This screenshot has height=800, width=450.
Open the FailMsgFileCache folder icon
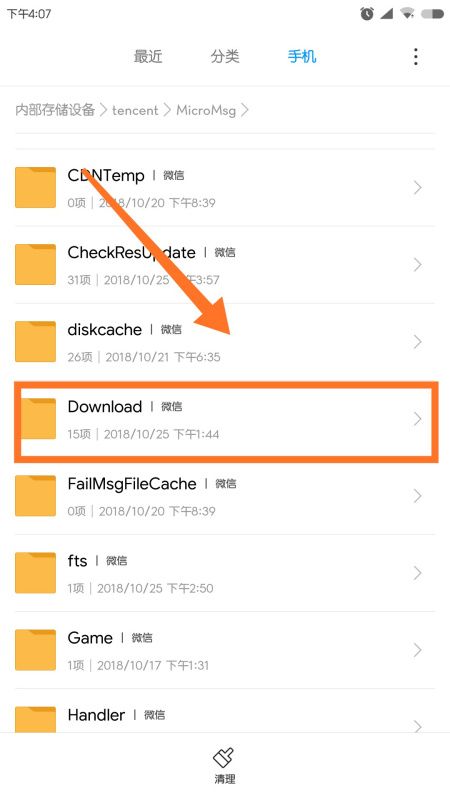pos(35,495)
